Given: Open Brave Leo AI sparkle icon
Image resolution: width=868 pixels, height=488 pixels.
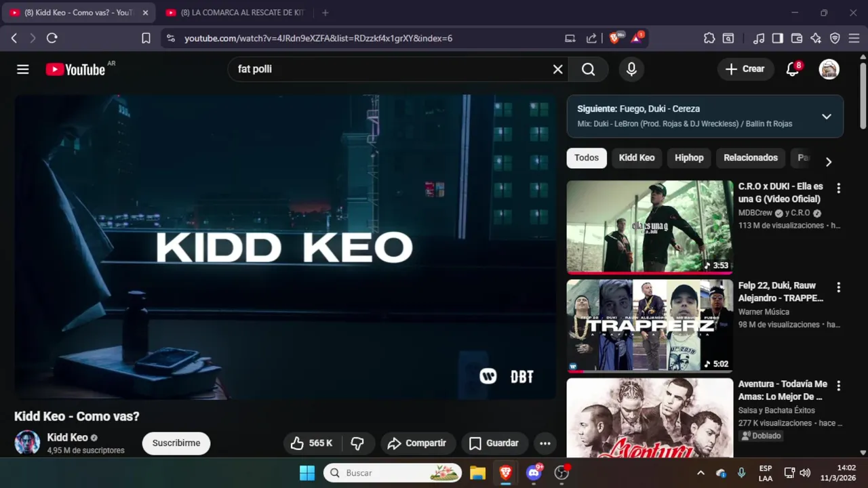Looking at the screenshot, I should 816,38.
